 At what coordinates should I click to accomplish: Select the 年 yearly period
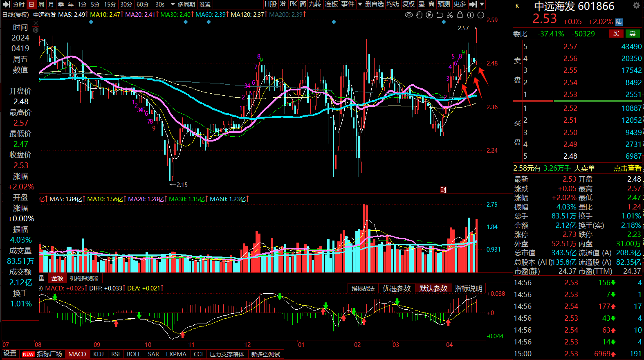[x=71, y=4]
